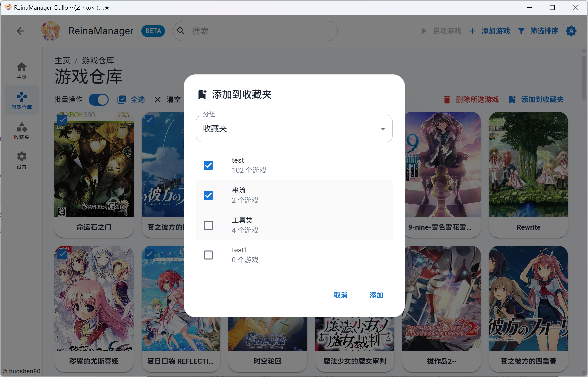Click the ReinaManager avatar logo

[x=50, y=31]
